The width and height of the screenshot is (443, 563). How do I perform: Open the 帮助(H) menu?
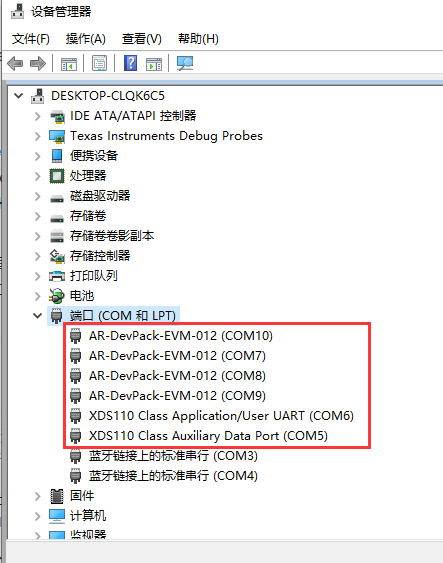(x=198, y=39)
